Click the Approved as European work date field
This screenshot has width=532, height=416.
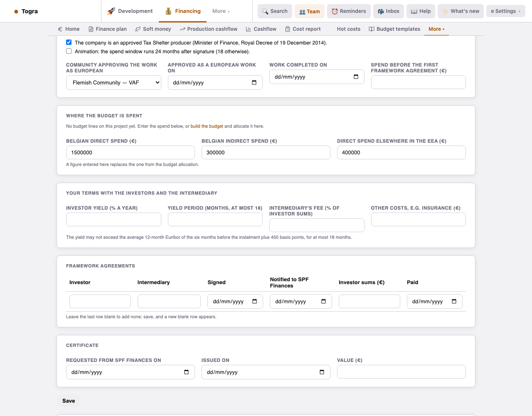[215, 82]
